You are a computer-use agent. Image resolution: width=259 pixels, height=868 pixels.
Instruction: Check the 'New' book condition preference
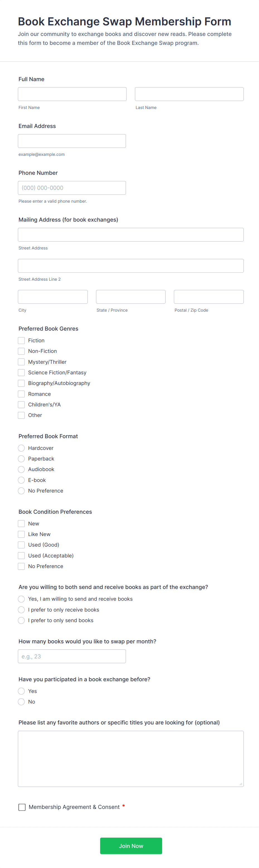21,523
